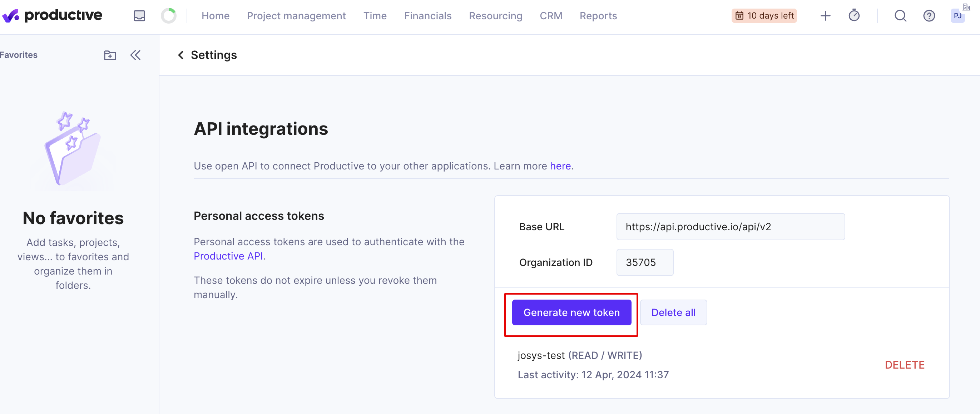This screenshot has height=414, width=980.
Task: Open the Financials menu
Action: pos(427,16)
